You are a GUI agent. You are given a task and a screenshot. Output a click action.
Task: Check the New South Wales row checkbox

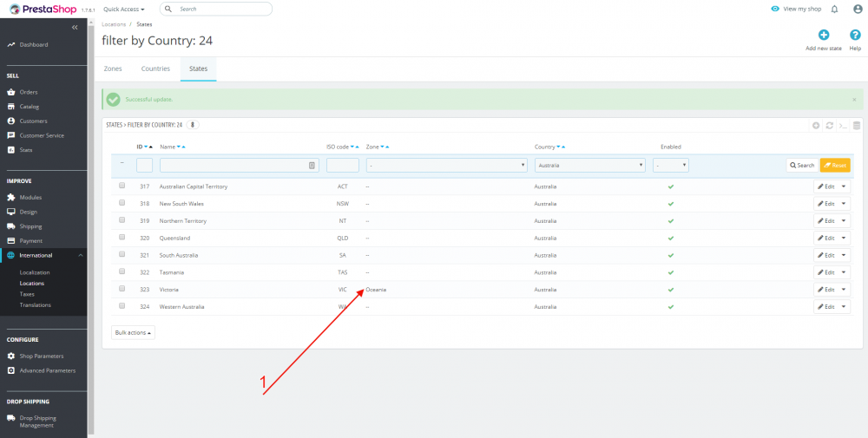(x=122, y=203)
